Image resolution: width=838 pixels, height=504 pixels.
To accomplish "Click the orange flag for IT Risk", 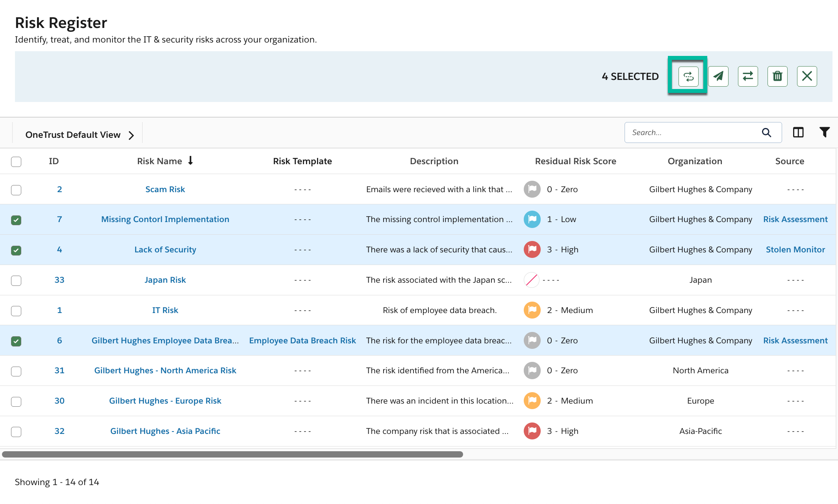I will (532, 310).
